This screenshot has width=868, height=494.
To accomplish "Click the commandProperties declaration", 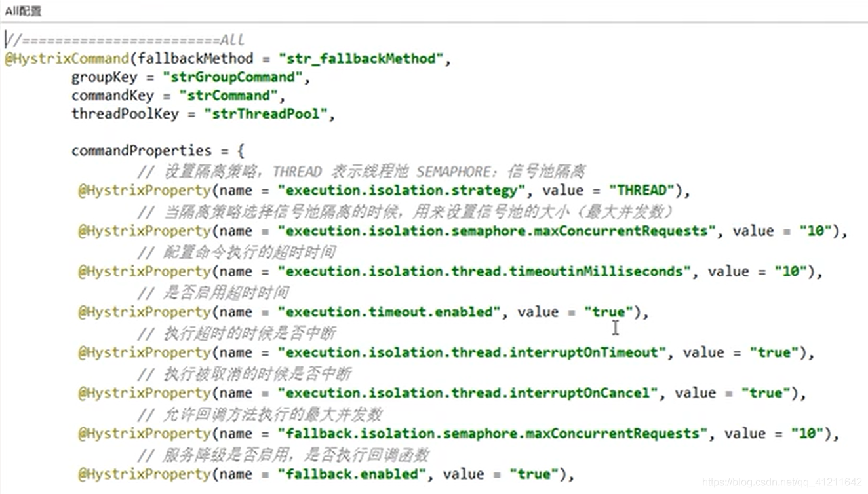I will click(157, 151).
